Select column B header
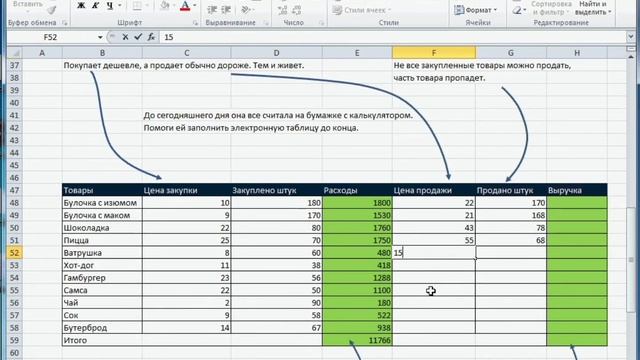This screenshot has width=640, height=360. pos(102,53)
